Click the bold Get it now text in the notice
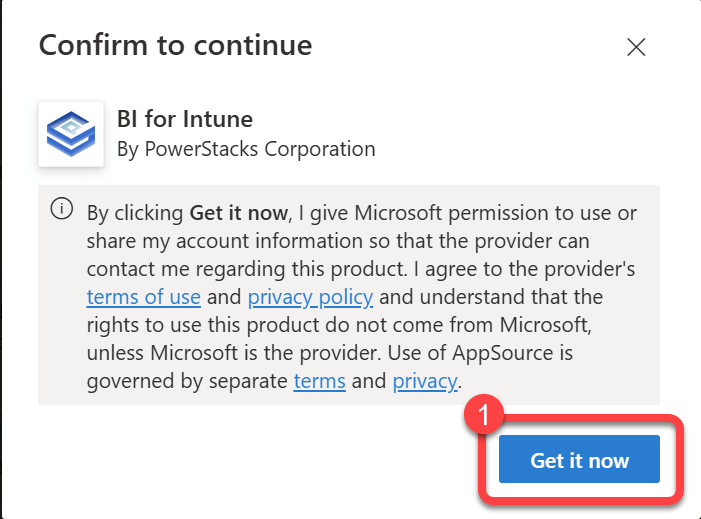Image resolution: width=701 pixels, height=519 pixels. (x=237, y=213)
